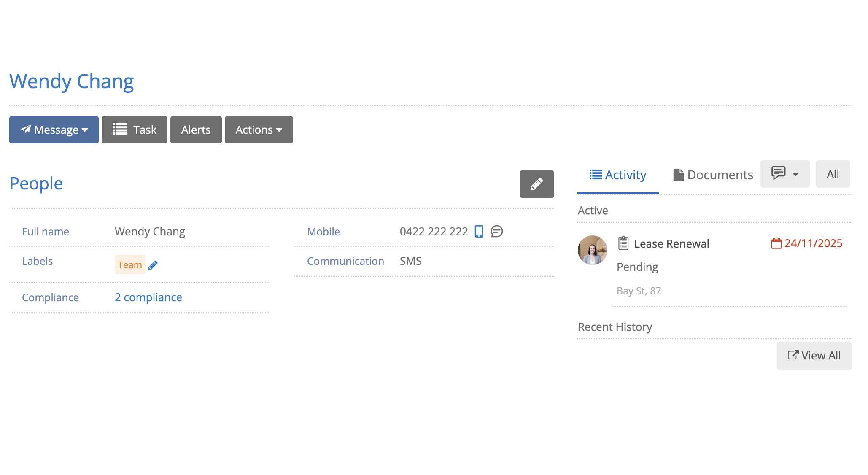Click the SMS chat bubble icon beside mobile
868x475 pixels.
497,231
